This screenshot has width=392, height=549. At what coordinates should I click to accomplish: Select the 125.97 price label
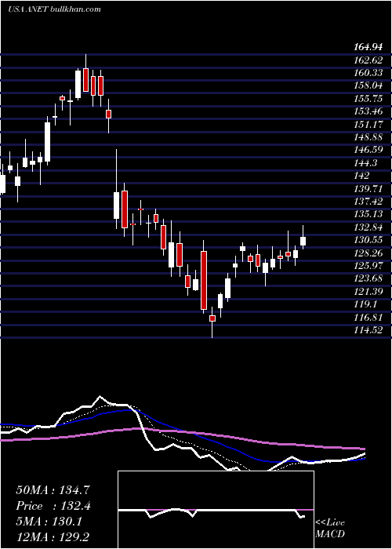click(368, 266)
